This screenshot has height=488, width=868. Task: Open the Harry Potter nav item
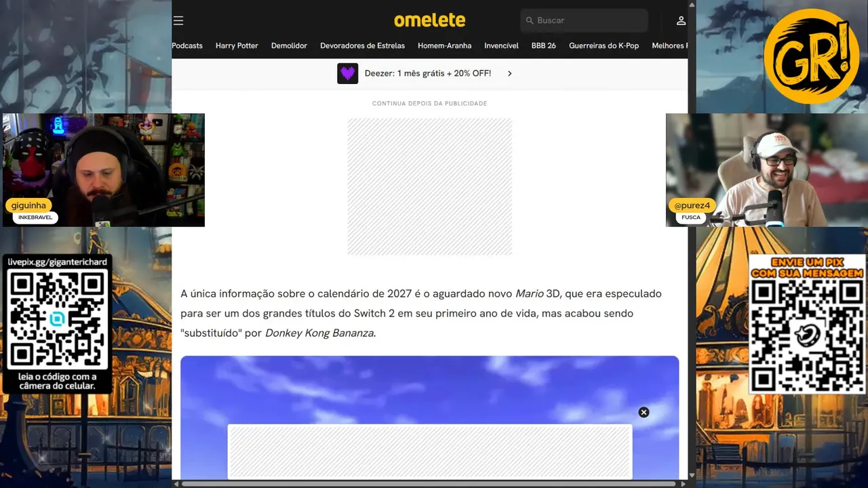pos(237,45)
